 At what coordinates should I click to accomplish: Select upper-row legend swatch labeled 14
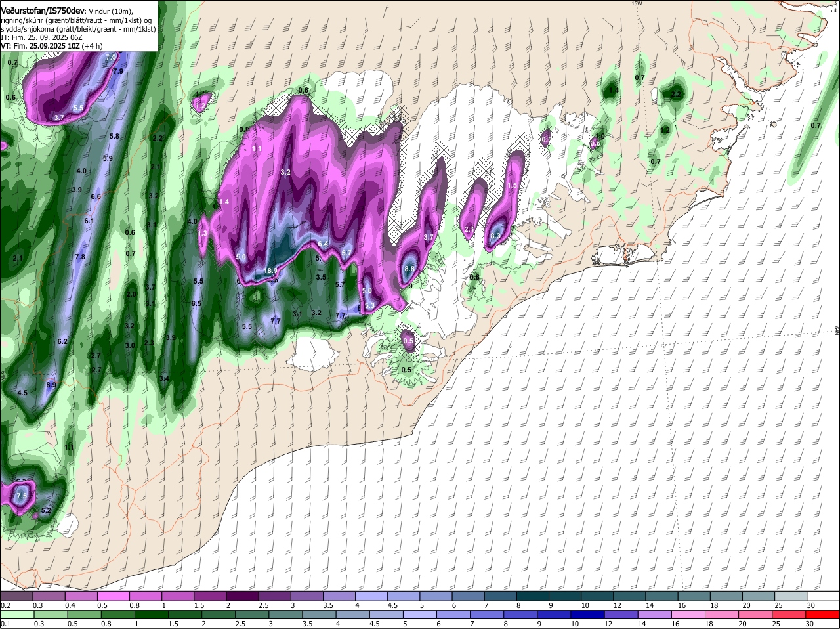point(661,596)
